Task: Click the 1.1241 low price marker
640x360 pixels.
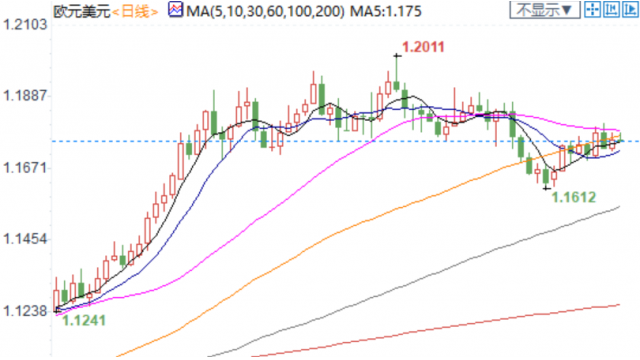Action: (x=84, y=320)
